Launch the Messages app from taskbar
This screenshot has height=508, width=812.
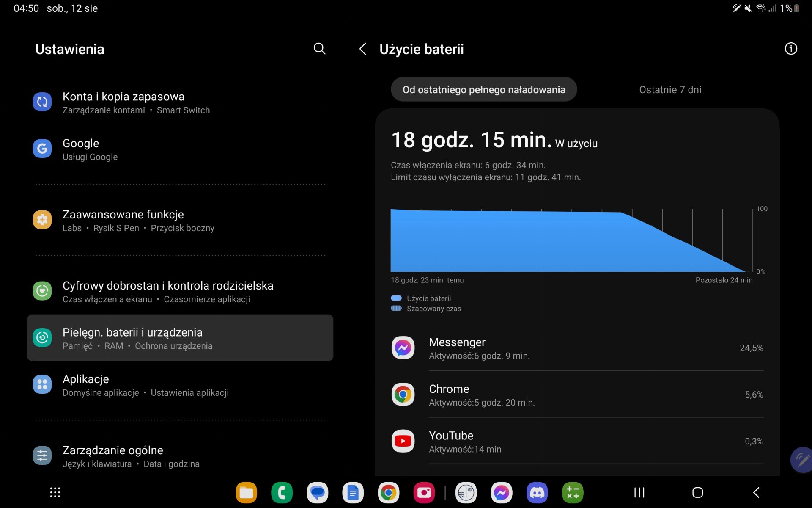pyautogui.click(x=318, y=493)
